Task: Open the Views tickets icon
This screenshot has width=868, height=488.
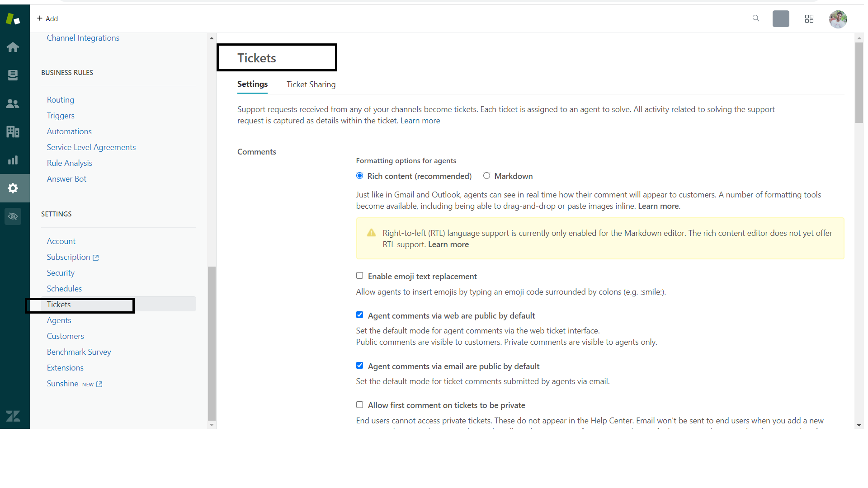Action: 13,75
